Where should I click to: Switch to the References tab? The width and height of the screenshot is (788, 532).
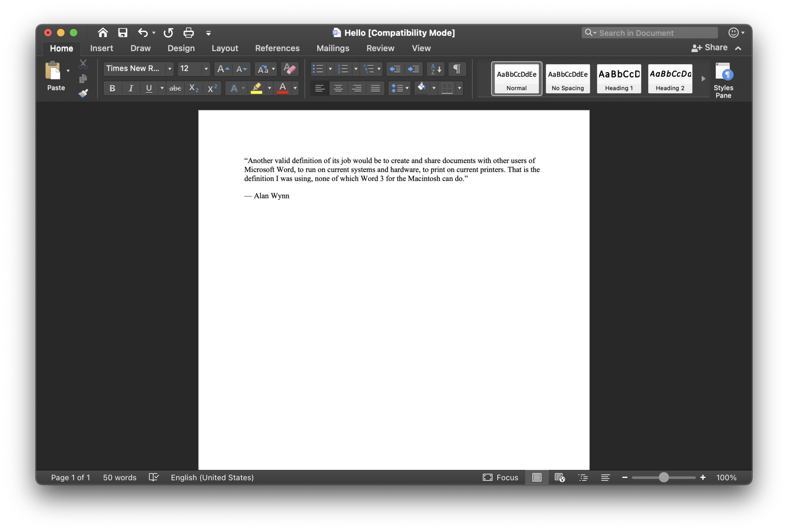point(277,48)
